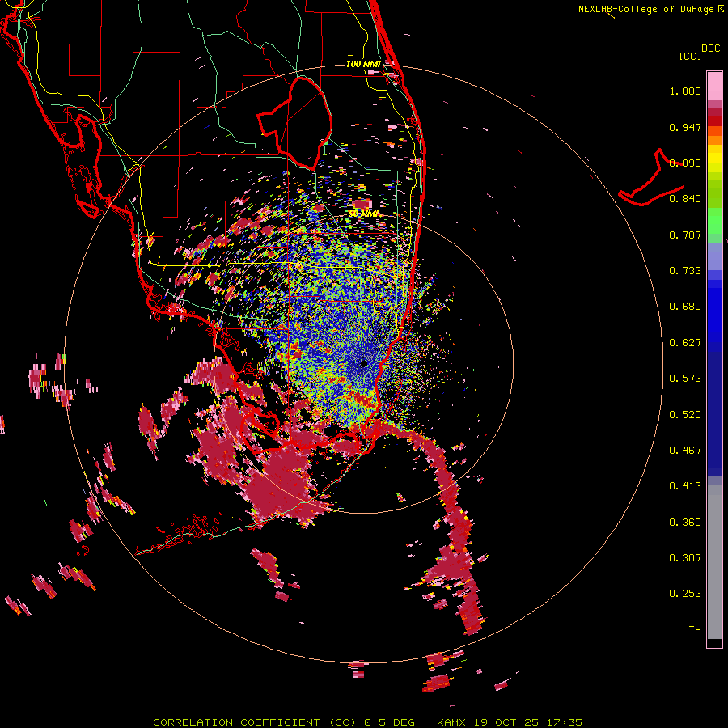Select the 0.573 scale value
The image size is (728, 728).
[x=685, y=379]
